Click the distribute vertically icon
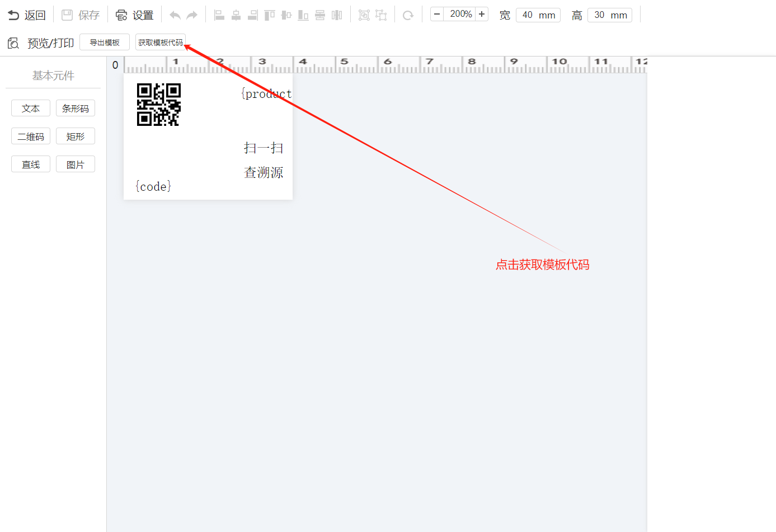The image size is (776, 532). click(x=320, y=15)
